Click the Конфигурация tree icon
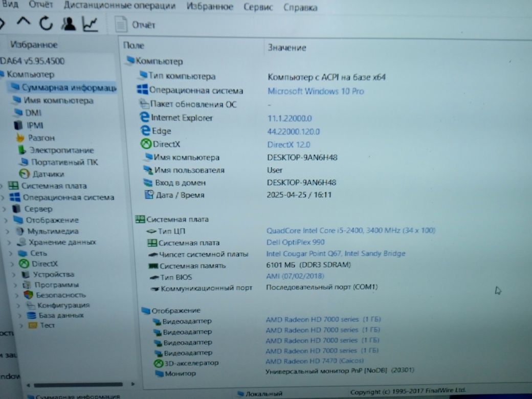This screenshot has height=399, width=532. pos(31,305)
